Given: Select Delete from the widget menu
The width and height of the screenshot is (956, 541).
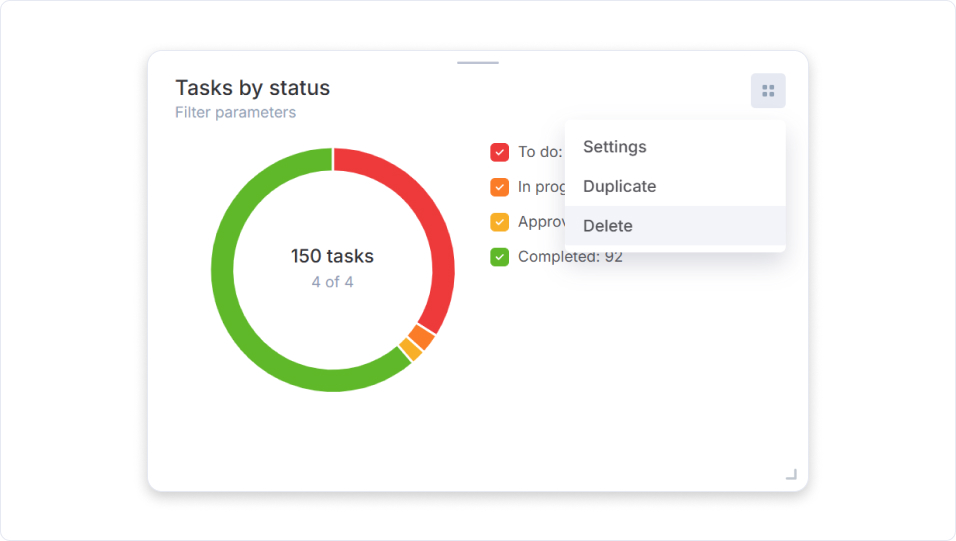Looking at the screenshot, I should (x=608, y=226).
